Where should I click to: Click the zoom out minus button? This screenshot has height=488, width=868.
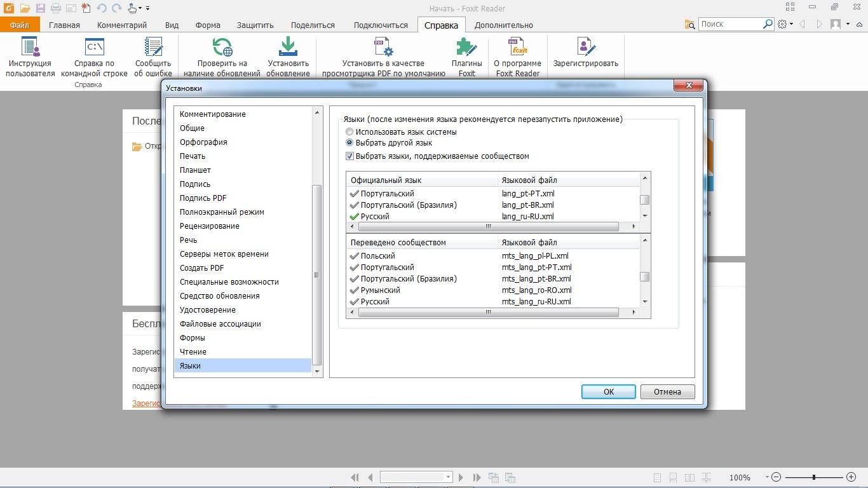(x=776, y=477)
